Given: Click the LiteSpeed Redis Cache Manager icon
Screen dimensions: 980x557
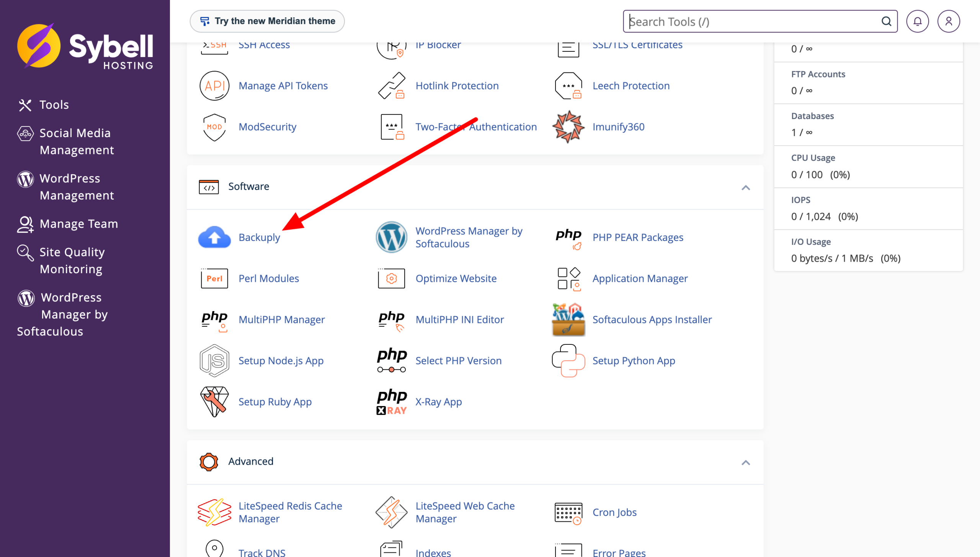Looking at the screenshot, I should tap(214, 513).
